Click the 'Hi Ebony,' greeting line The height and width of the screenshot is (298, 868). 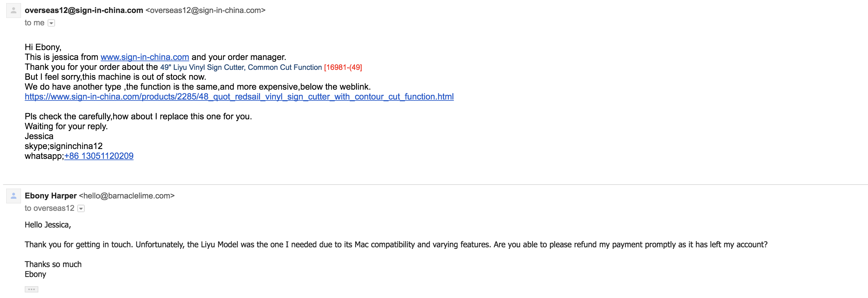pyautogui.click(x=43, y=47)
